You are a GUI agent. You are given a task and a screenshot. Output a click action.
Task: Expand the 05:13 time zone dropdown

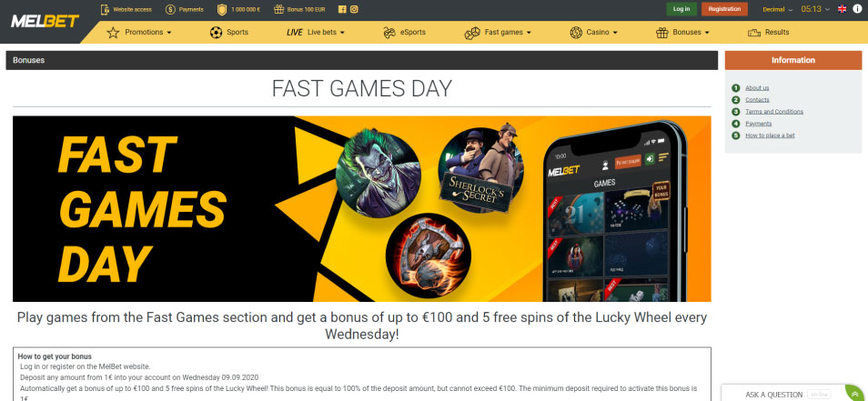click(815, 9)
